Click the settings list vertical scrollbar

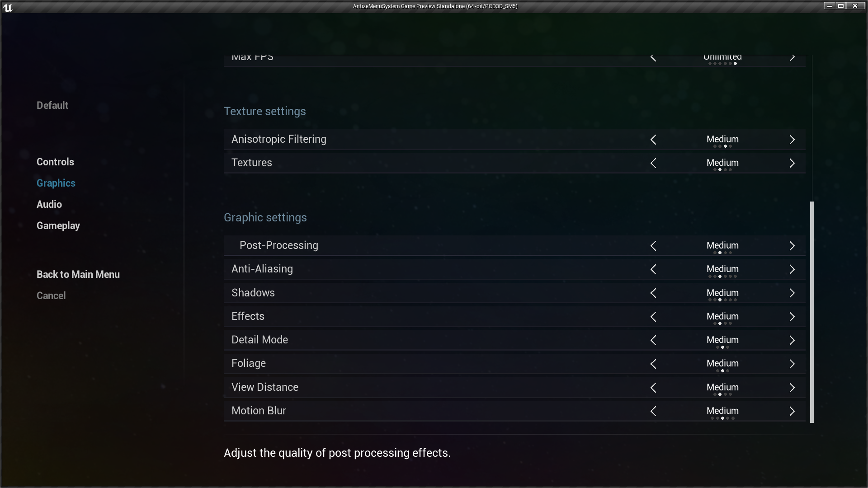[x=812, y=312]
